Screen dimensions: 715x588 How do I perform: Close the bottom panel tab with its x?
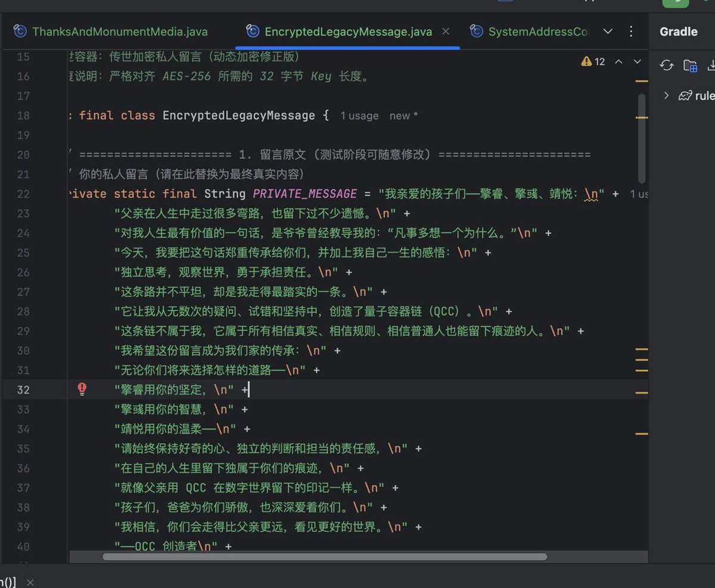point(30,582)
